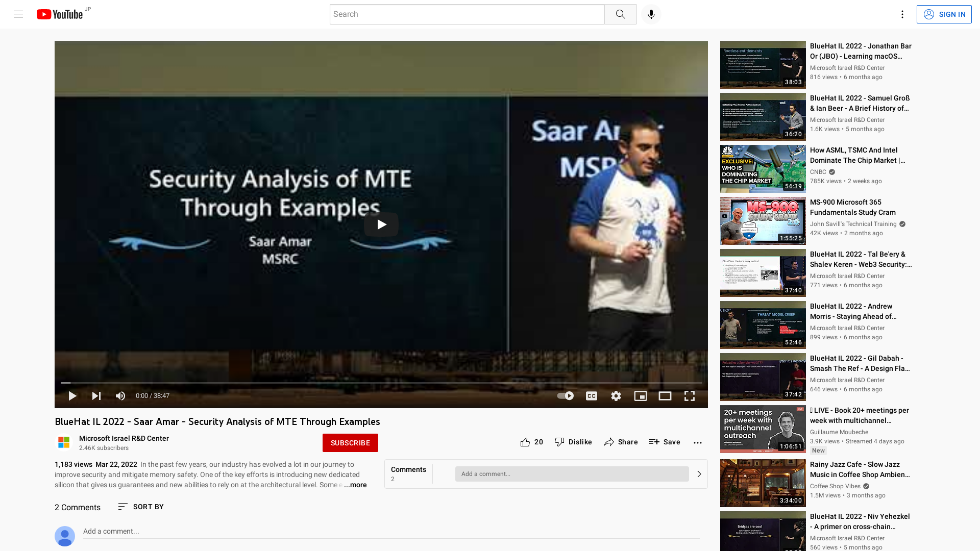This screenshot has height=551, width=980.
Task: Open the CNBC channel name
Action: (818, 172)
